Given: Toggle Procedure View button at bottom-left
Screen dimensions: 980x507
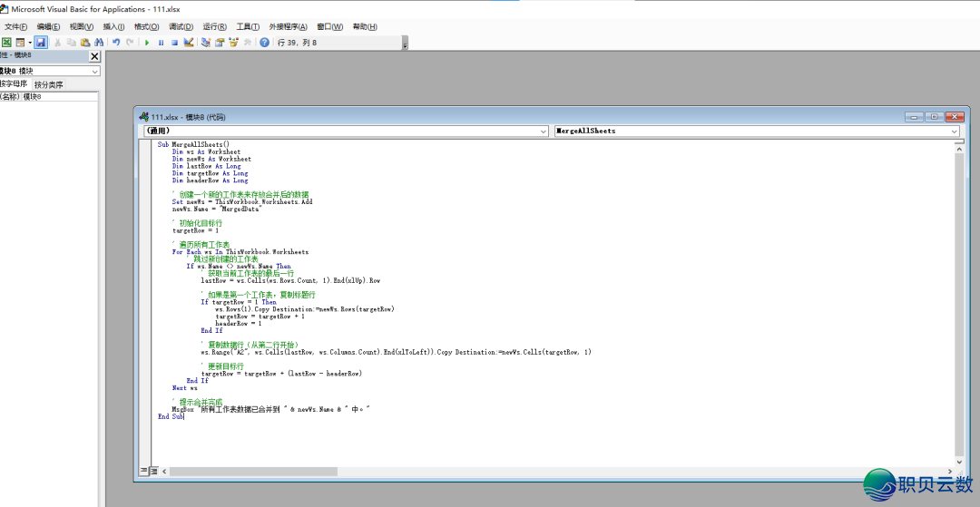Looking at the screenshot, I should click(x=143, y=471).
